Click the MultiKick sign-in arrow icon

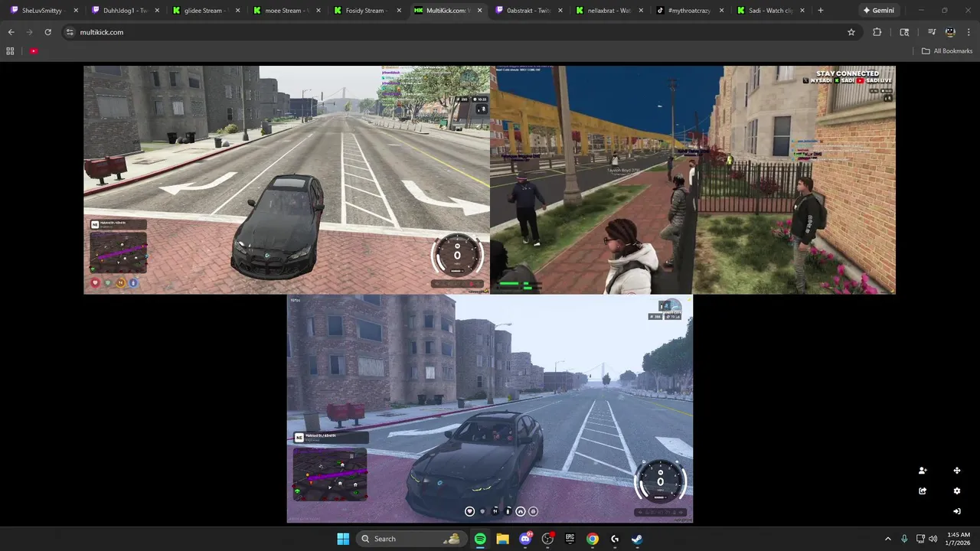pos(957,511)
